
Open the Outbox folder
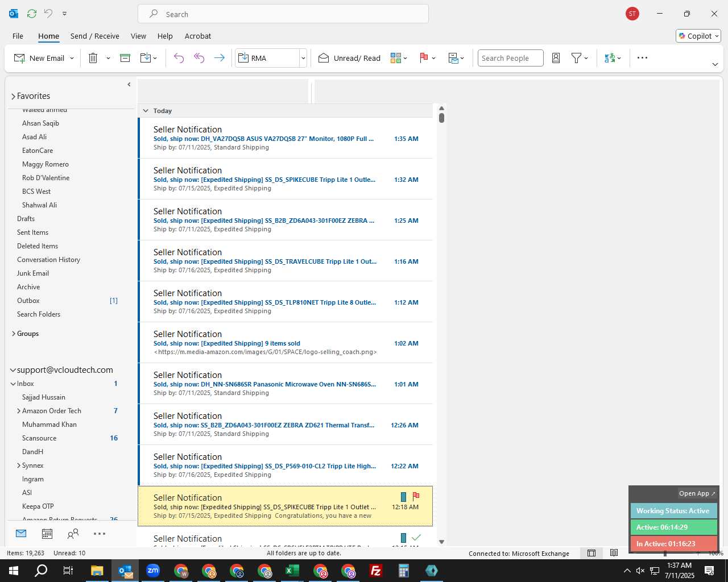point(28,301)
